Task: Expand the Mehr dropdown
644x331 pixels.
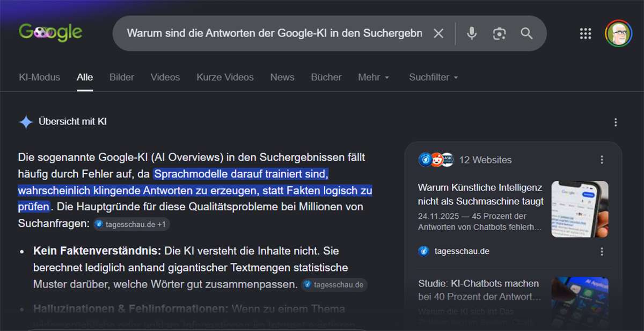Action: coord(374,77)
